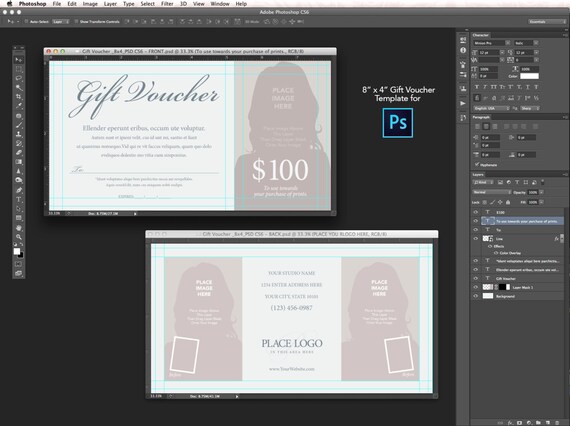Open the Auto-Select Layer dropdown
Image resolution: width=570 pixels, height=426 pixels.
click(61, 21)
